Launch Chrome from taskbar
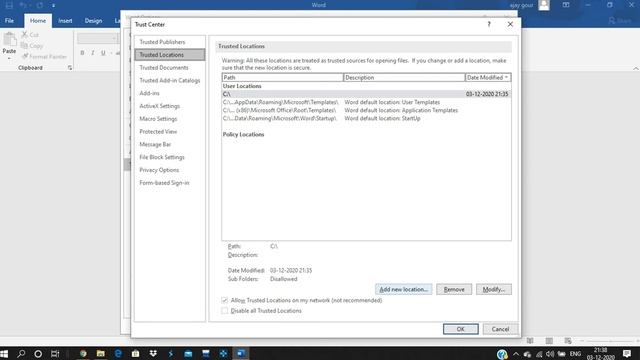640x360 pixels. click(83, 353)
